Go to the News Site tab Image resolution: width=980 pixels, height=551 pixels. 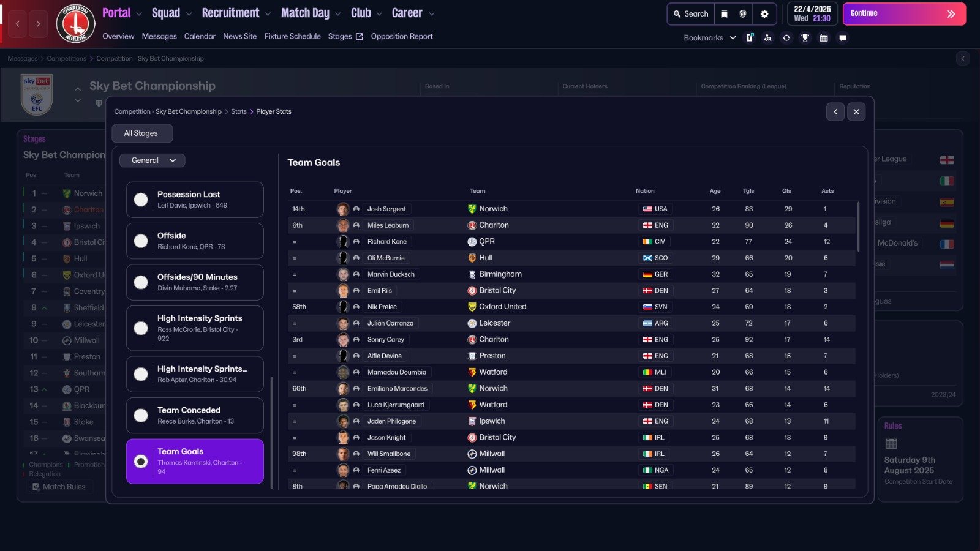point(240,37)
